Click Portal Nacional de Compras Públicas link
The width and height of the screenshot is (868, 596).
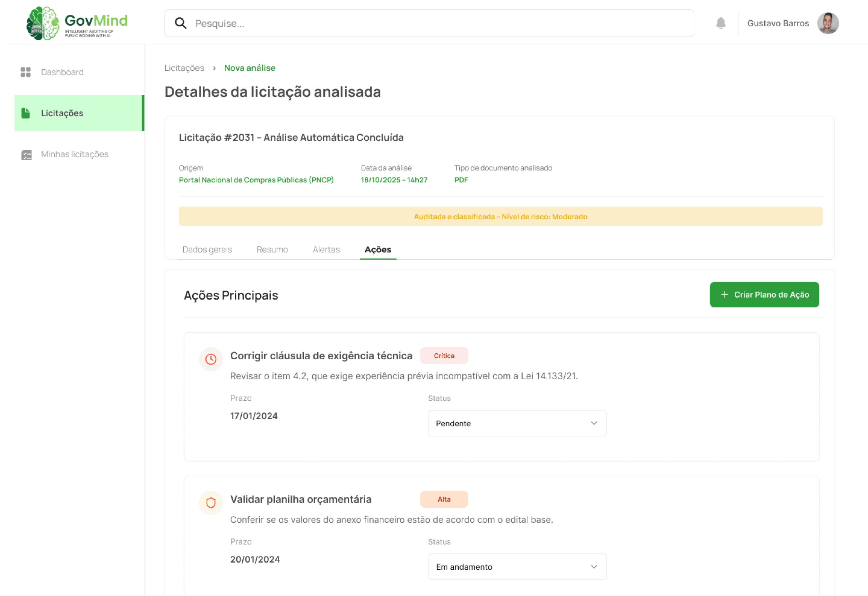click(x=256, y=180)
